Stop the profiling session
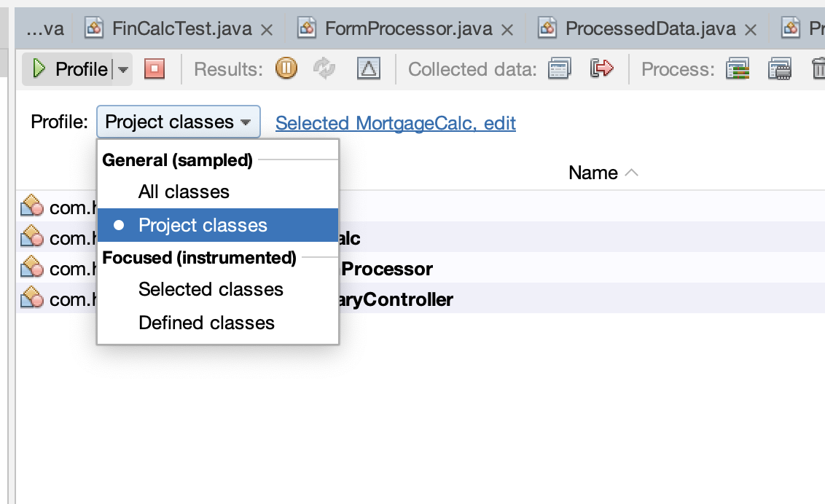The height and width of the screenshot is (504, 825). (155, 69)
